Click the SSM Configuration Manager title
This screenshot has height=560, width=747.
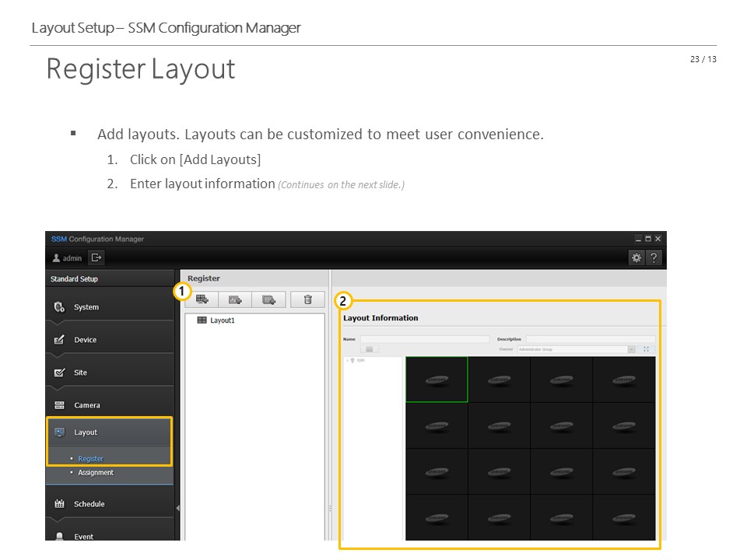[98, 239]
